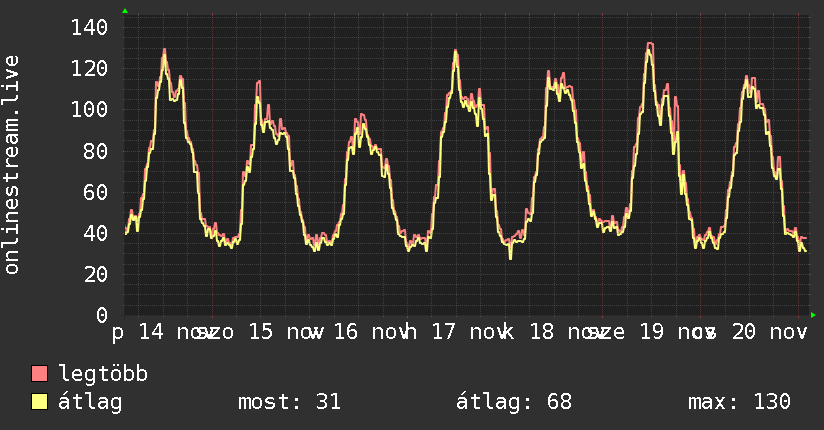Click the 60 y-axis label
This screenshot has height=430, width=824.
click(x=96, y=192)
